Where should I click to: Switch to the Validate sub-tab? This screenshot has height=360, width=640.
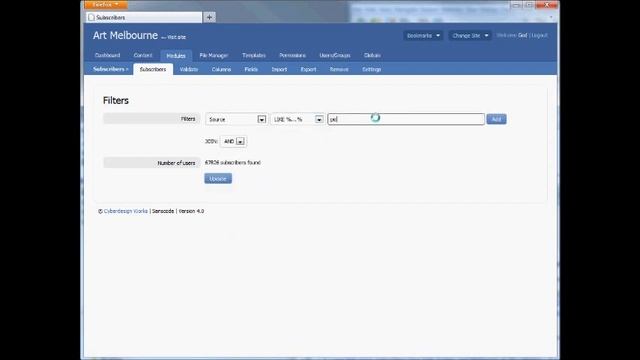(189, 69)
